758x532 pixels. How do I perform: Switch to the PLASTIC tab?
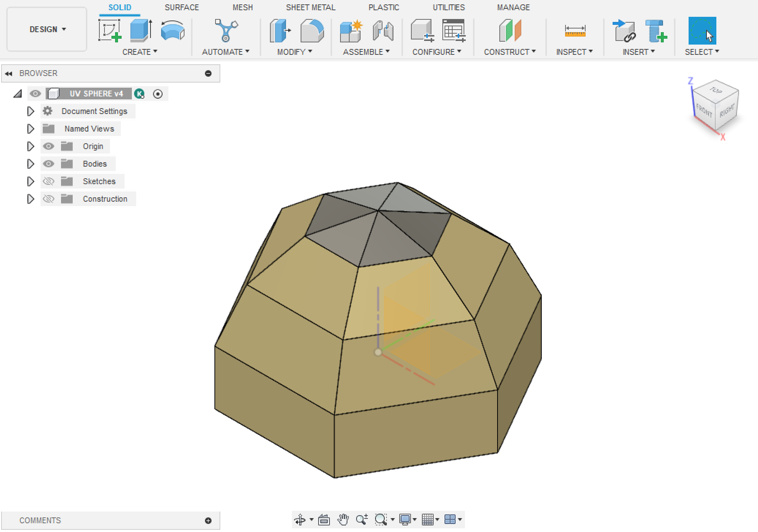click(384, 7)
